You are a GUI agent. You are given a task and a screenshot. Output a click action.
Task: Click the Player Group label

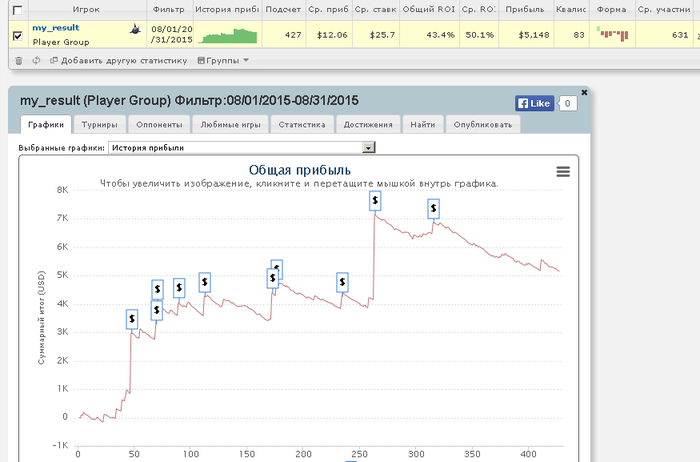coord(61,42)
